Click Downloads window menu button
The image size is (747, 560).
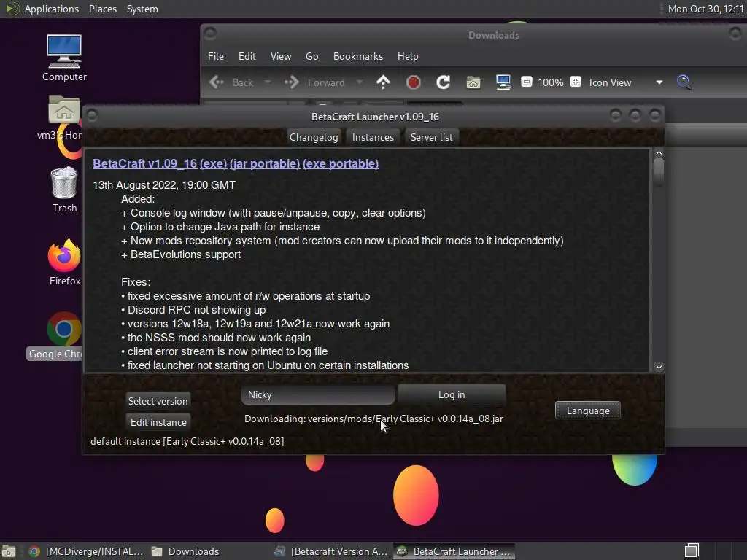[x=210, y=34]
